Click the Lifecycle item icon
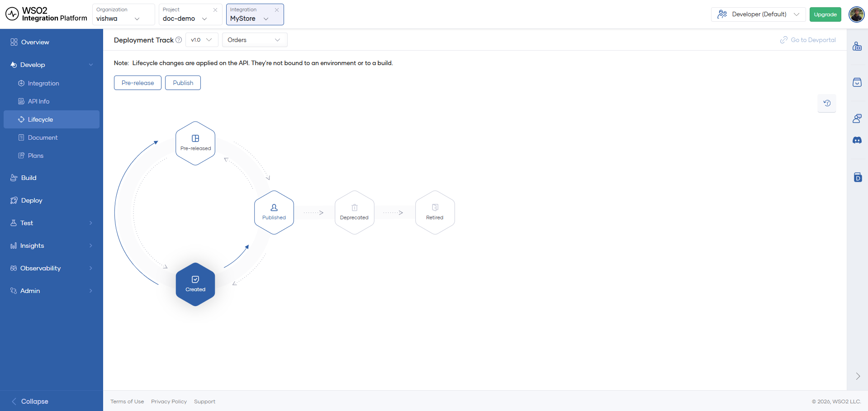 point(21,119)
